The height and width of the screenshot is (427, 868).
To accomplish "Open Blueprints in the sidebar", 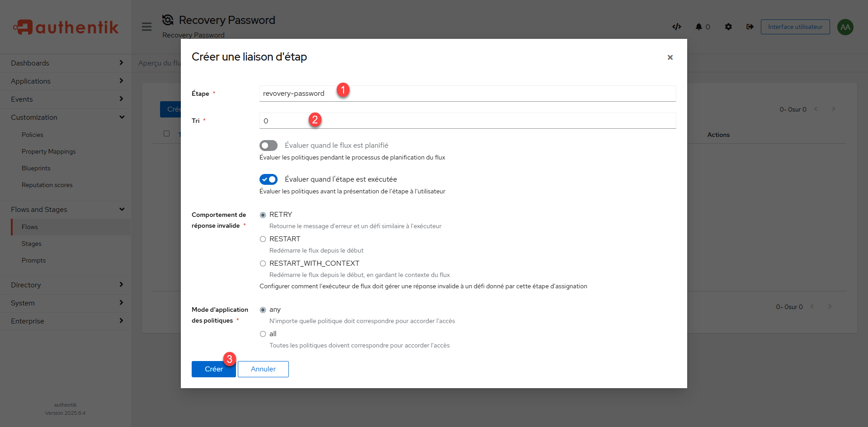I will [x=36, y=169].
